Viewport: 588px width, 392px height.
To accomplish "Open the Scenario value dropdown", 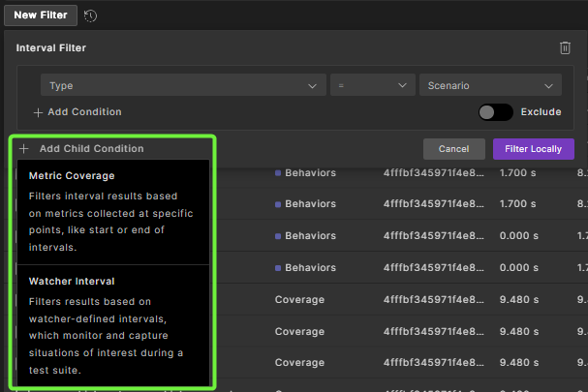I will click(x=490, y=86).
